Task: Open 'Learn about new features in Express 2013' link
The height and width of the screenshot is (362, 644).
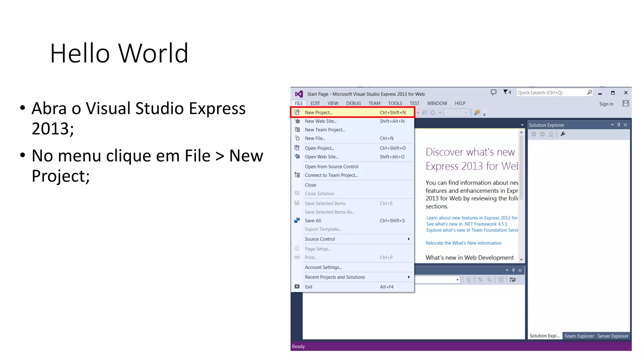Action: coord(472,218)
